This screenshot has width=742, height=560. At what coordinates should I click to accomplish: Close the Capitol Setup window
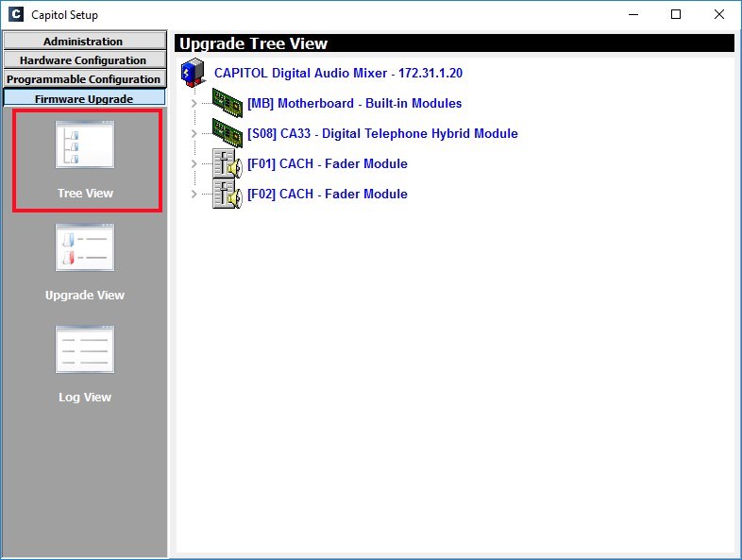(718, 14)
